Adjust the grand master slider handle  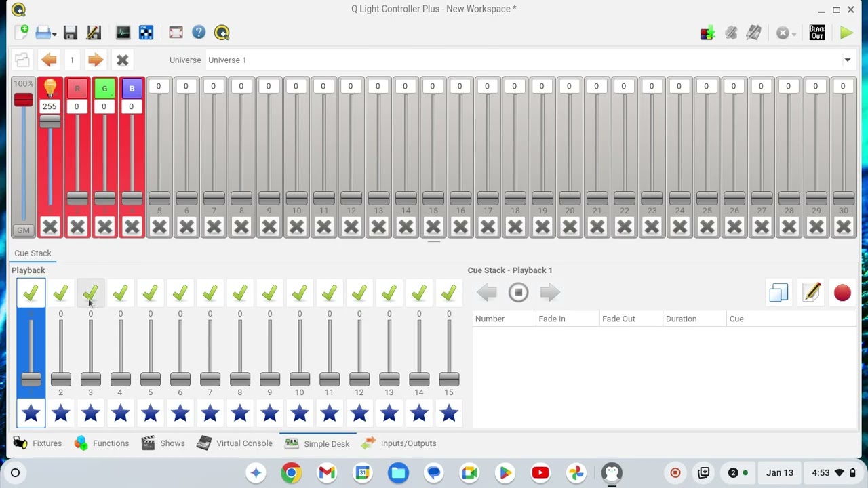(x=23, y=100)
